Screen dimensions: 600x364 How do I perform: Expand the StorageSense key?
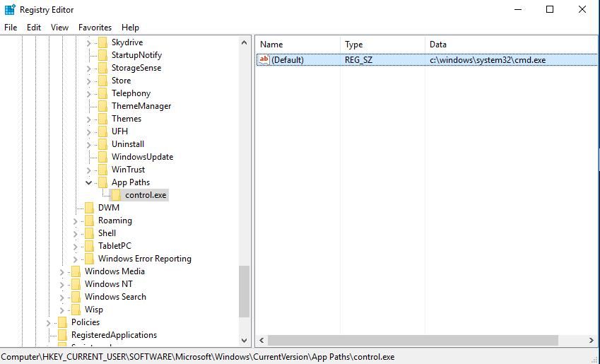pos(89,69)
